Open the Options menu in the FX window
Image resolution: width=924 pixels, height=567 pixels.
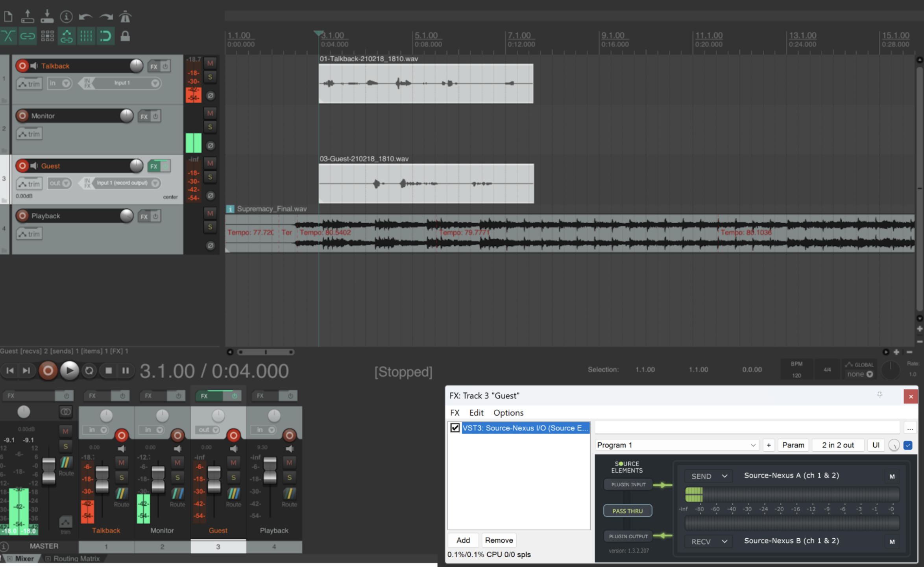pos(508,412)
